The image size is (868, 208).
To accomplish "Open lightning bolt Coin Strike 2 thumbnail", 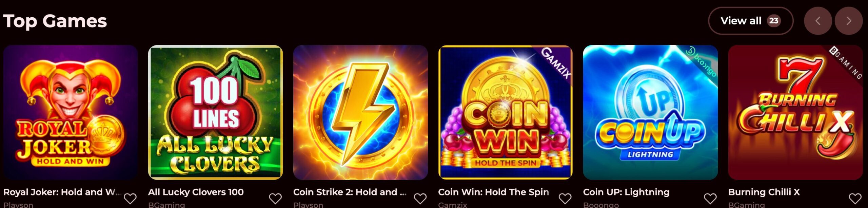I will 360,112.
